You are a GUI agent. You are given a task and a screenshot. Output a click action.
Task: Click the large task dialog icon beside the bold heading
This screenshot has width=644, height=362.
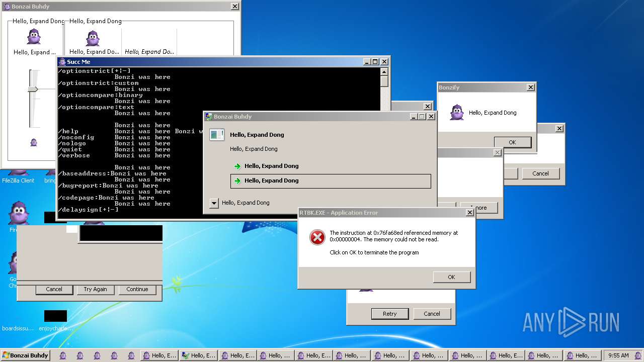pyautogui.click(x=217, y=135)
